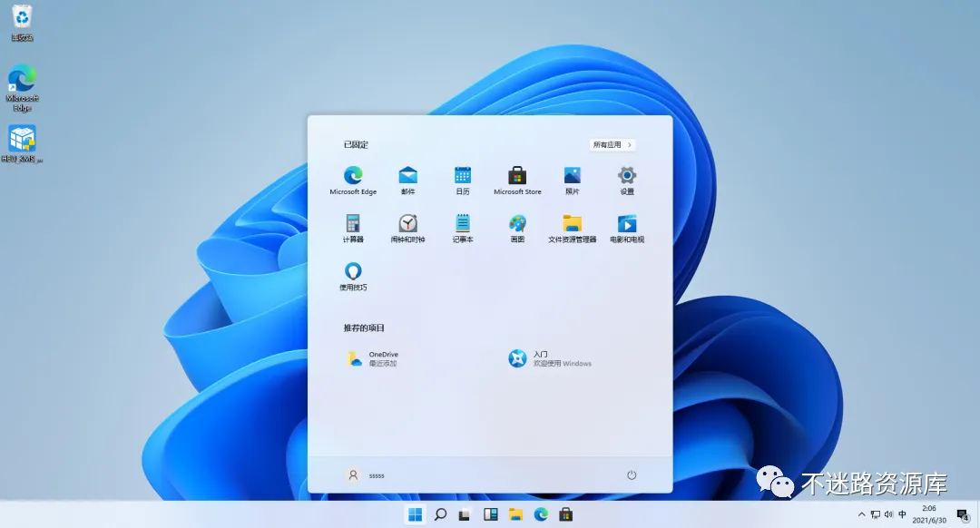Open Settings (设置) gear icon
The width and height of the screenshot is (980, 528).
[x=627, y=181]
